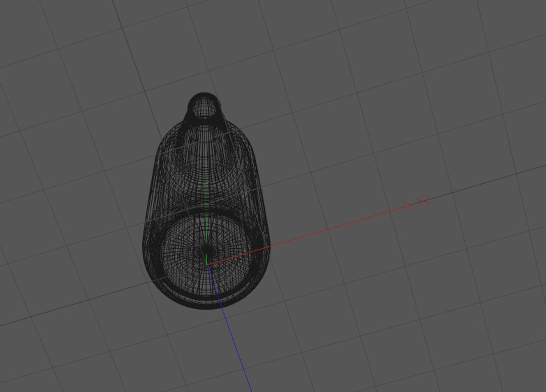
Task: Select the wireframe bottle model
Action: click(206, 201)
